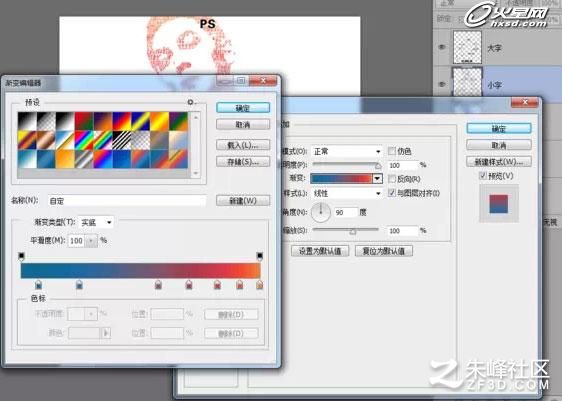Click the 缩放 scale slider handle
The height and width of the screenshot is (401, 562).
click(353, 231)
